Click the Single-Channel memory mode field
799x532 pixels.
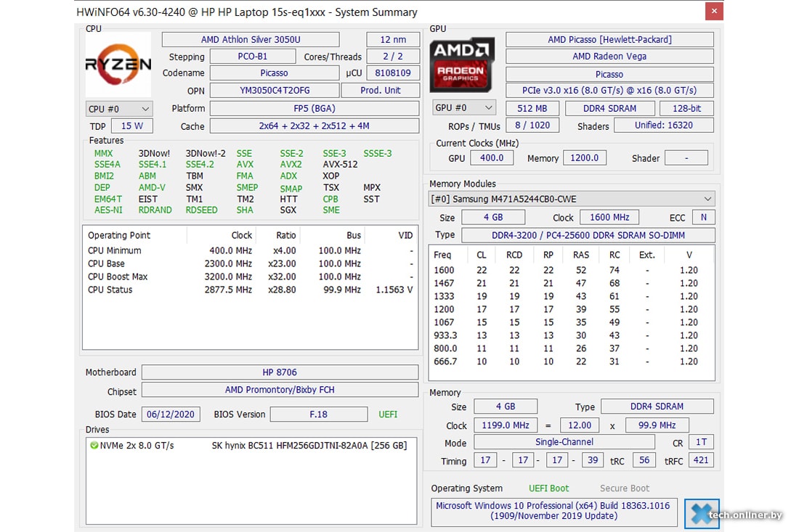[564, 442]
